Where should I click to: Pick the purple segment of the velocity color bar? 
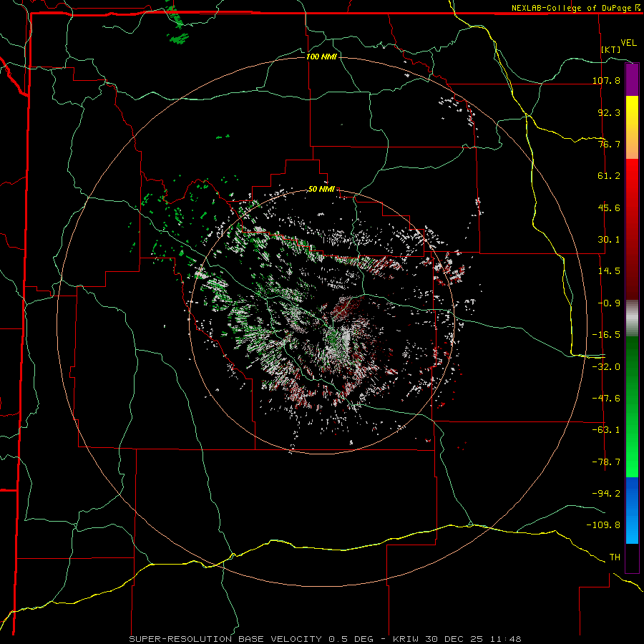pos(632,79)
